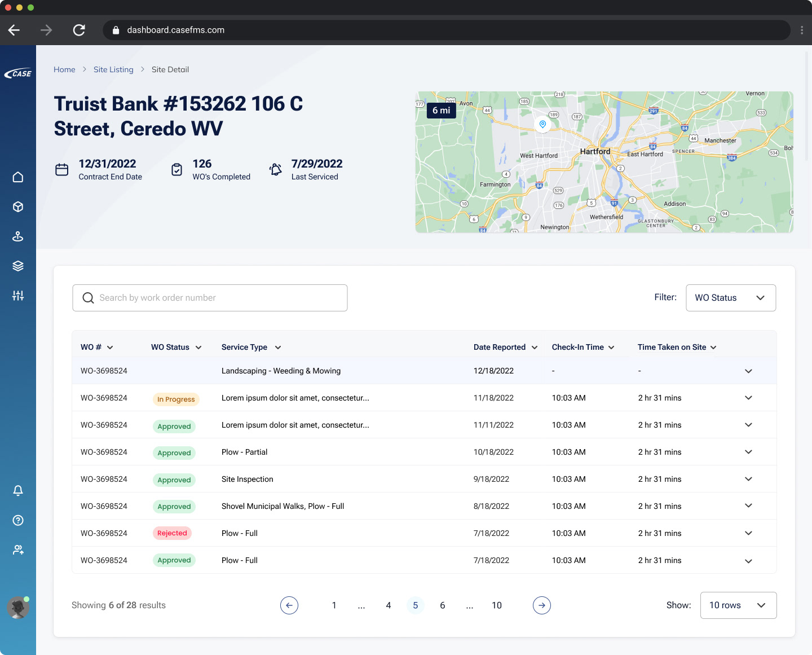The width and height of the screenshot is (812, 655).
Task: Click the address bar URL
Action: pos(176,30)
